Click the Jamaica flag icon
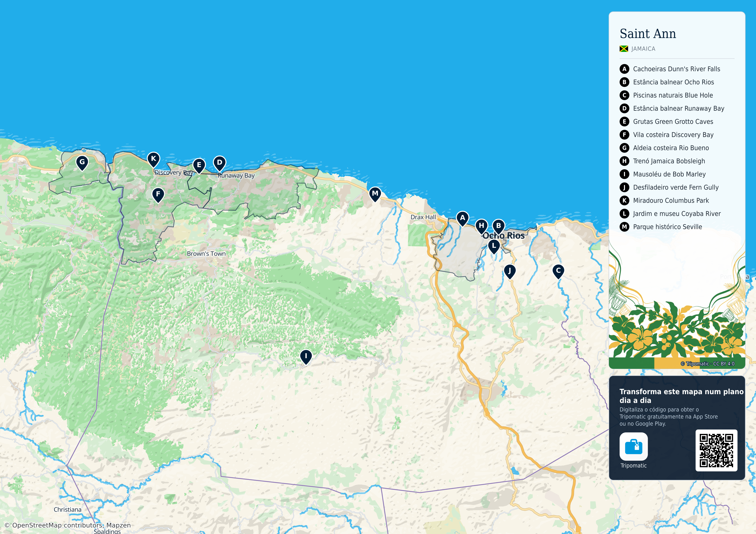Image resolution: width=756 pixels, height=534 pixels. point(624,49)
